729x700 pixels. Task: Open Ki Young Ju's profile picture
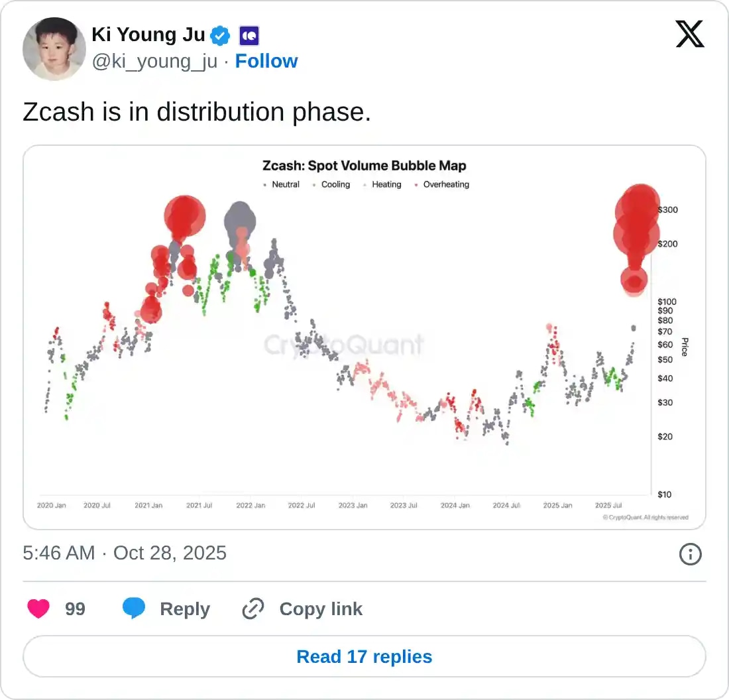(54, 49)
